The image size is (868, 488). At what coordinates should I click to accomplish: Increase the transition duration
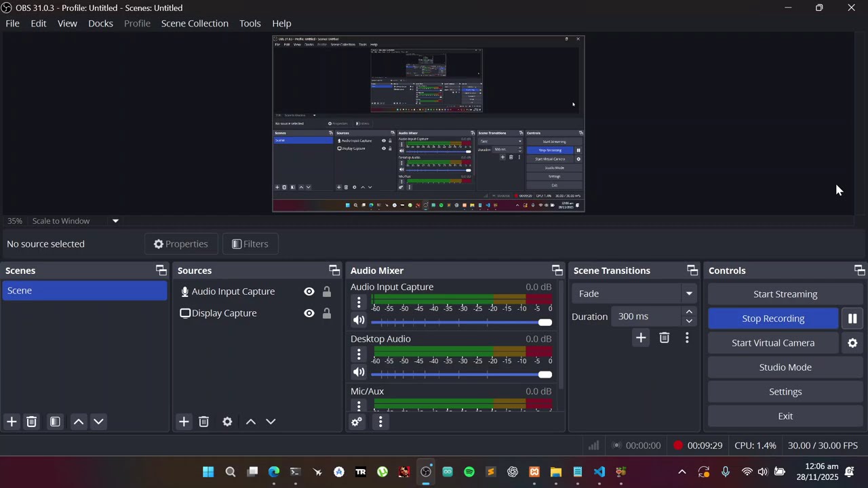(689, 312)
